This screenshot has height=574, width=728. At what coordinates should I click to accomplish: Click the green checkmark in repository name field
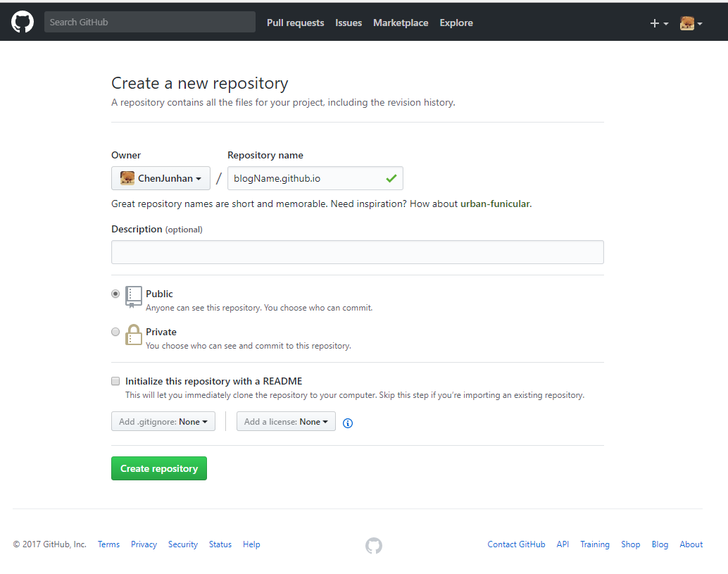pos(391,178)
